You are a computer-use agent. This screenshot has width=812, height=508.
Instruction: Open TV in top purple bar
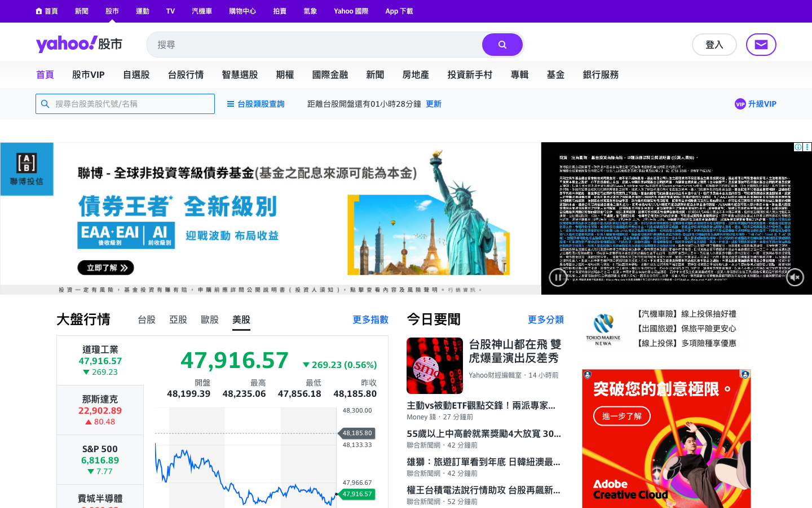(170, 11)
